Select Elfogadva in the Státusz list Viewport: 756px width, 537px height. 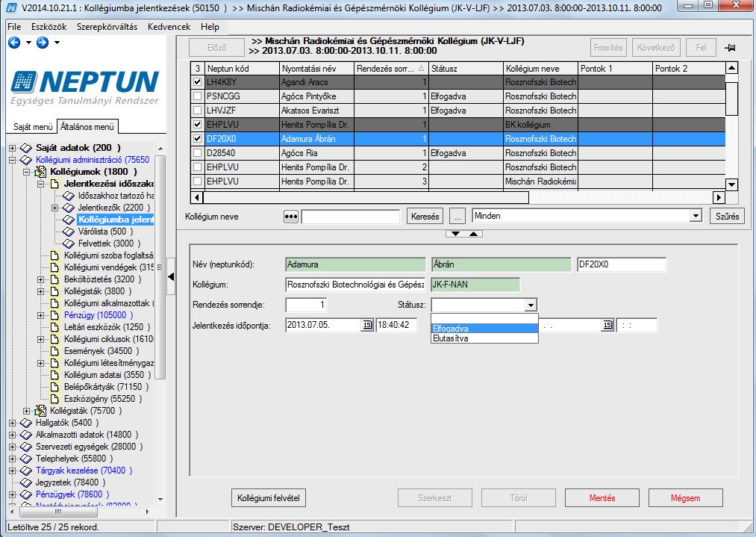(x=484, y=329)
